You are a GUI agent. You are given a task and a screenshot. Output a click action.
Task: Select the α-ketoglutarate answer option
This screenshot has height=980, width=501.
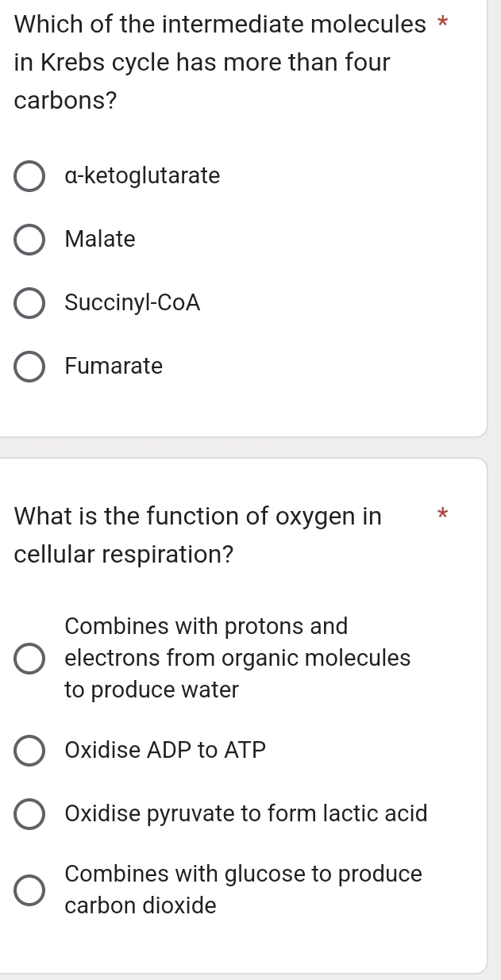29,176
